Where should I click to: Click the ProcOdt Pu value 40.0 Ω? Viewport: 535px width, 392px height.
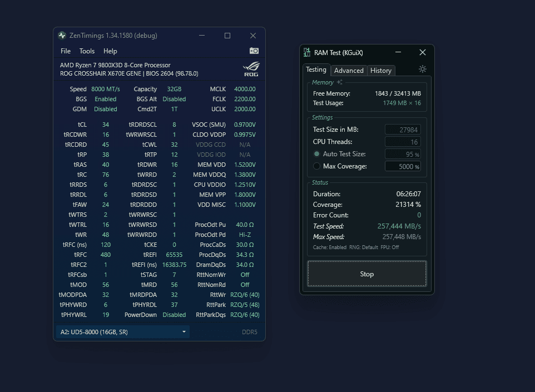[245, 225]
